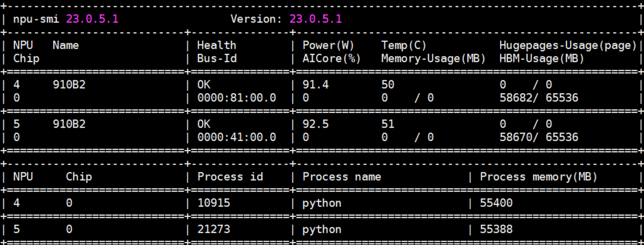Click the power reading 91.4
The height and width of the screenshot is (245, 644).
pyautogui.click(x=315, y=84)
